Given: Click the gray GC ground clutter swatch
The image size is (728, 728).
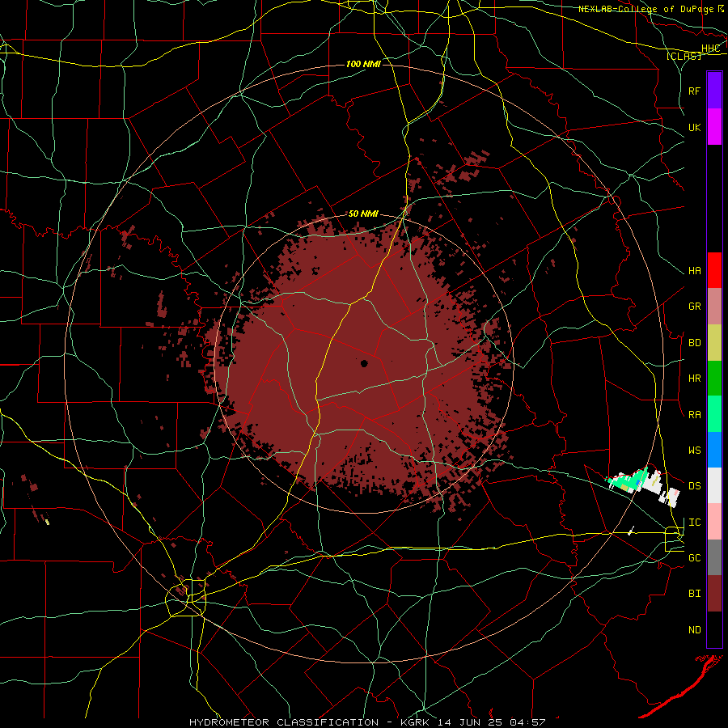Looking at the screenshot, I should (x=714, y=557).
